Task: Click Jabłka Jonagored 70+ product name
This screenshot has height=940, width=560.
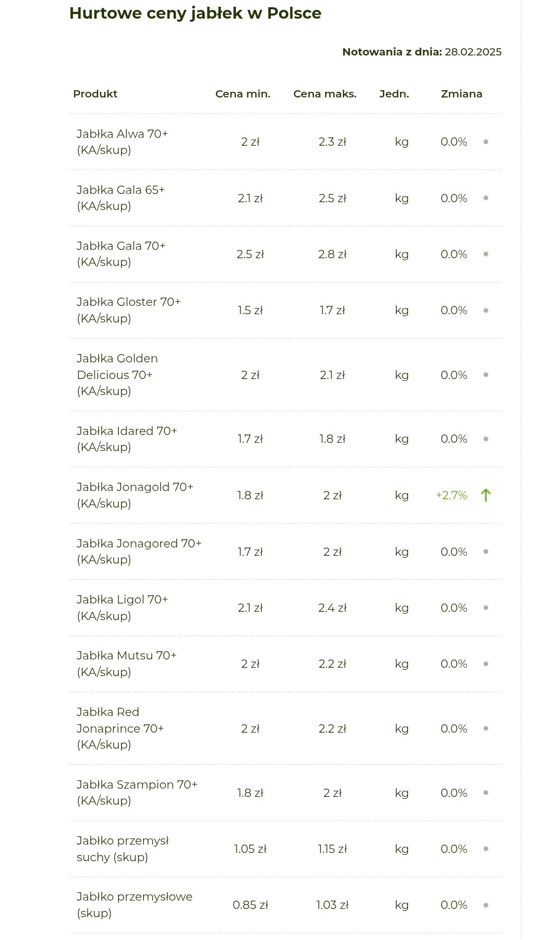Action: (x=139, y=551)
